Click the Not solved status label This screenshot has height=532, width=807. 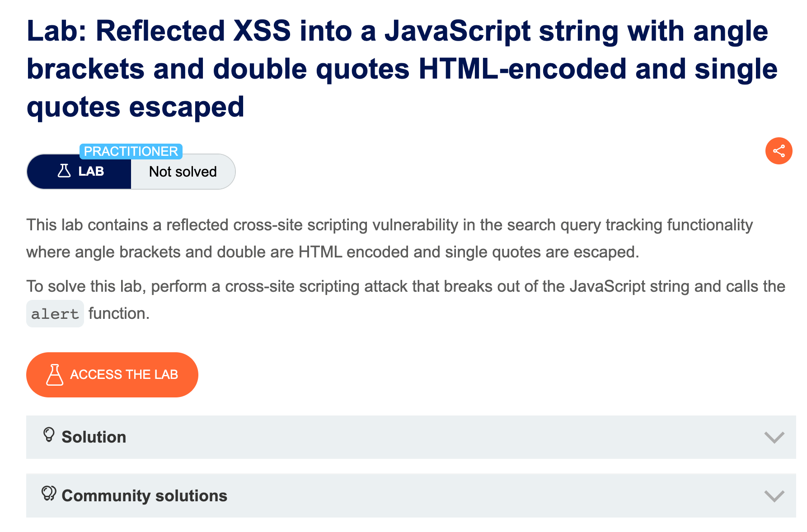point(183,172)
